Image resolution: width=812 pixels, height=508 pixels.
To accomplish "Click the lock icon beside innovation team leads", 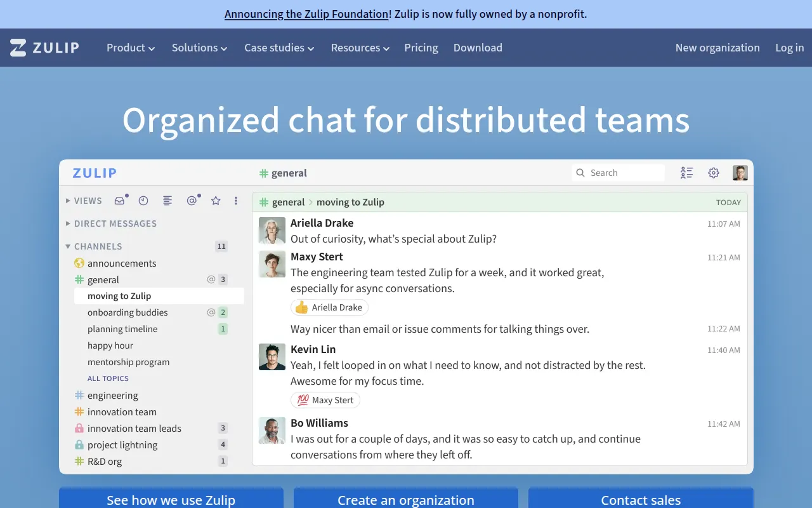I will [x=79, y=428].
